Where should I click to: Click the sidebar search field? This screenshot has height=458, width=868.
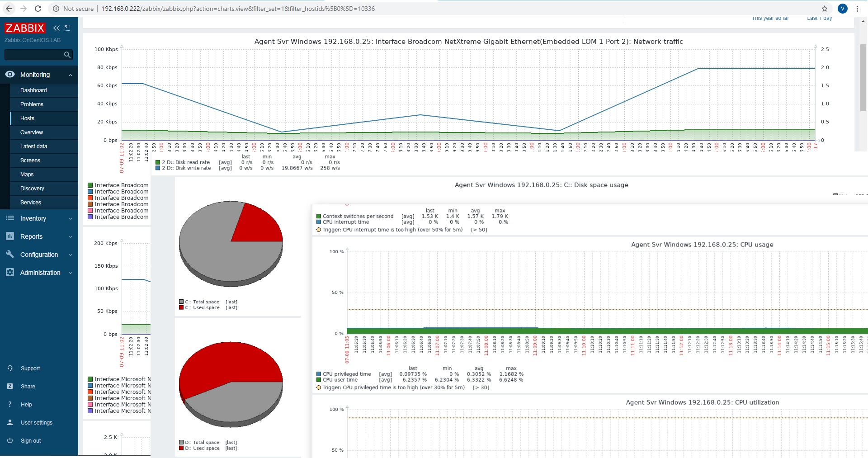pyautogui.click(x=36, y=54)
